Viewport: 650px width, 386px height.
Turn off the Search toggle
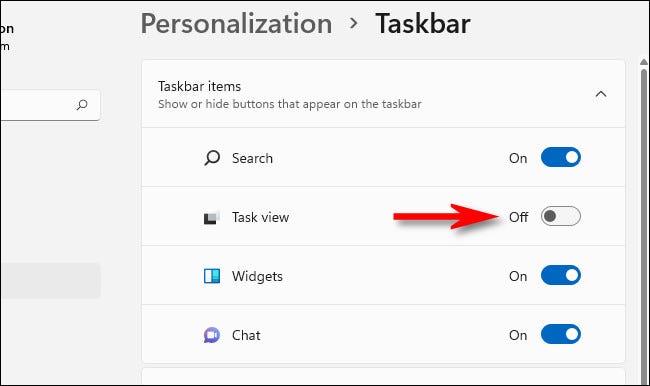click(x=560, y=157)
